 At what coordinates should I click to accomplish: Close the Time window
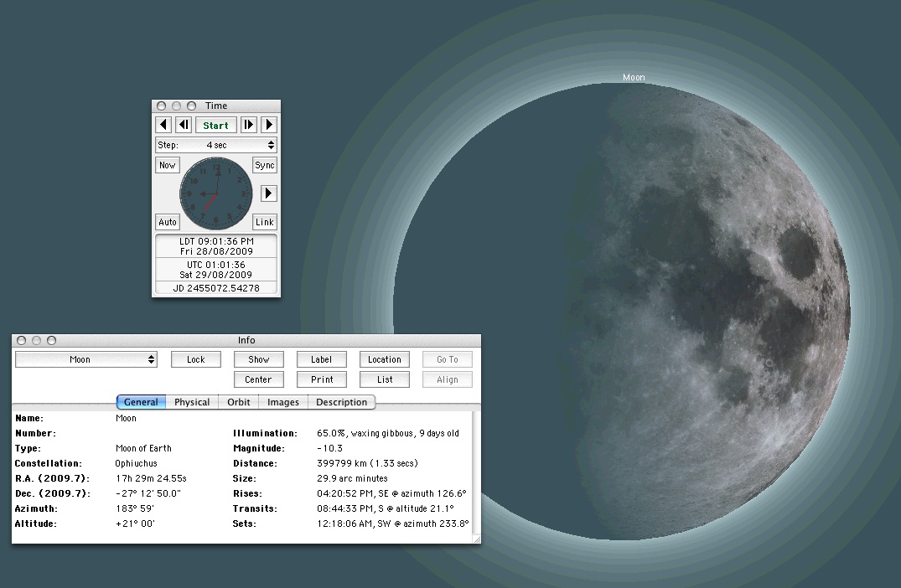pyautogui.click(x=162, y=106)
